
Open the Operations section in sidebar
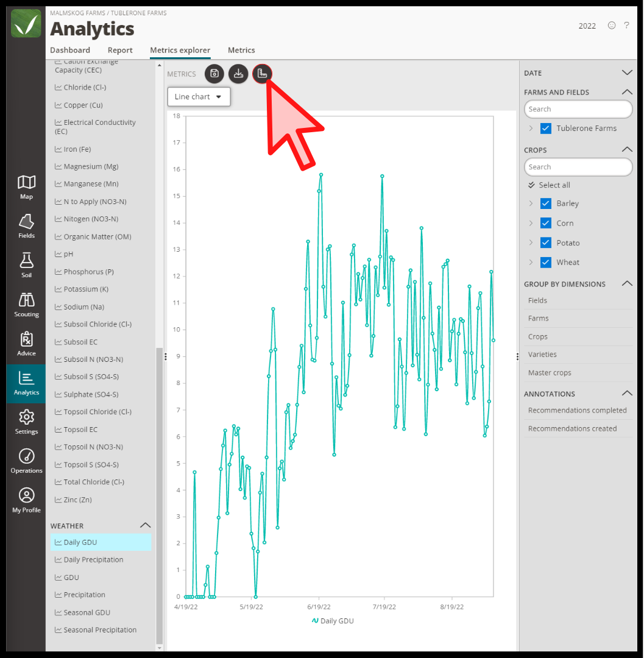pos(26,461)
